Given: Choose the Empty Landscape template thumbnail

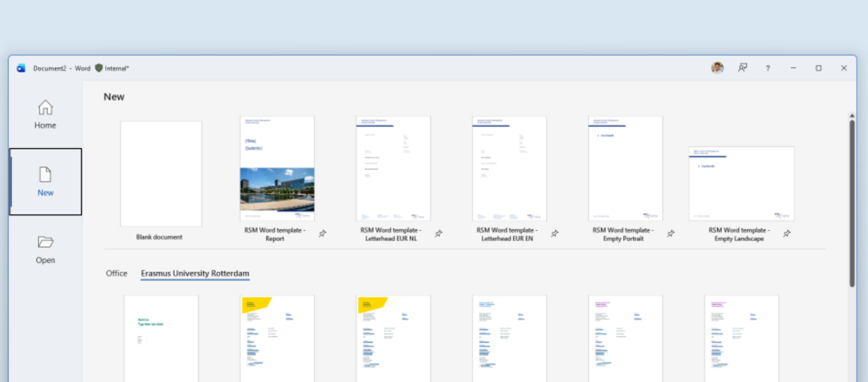Looking at the screenshot, I should (741, 184).
